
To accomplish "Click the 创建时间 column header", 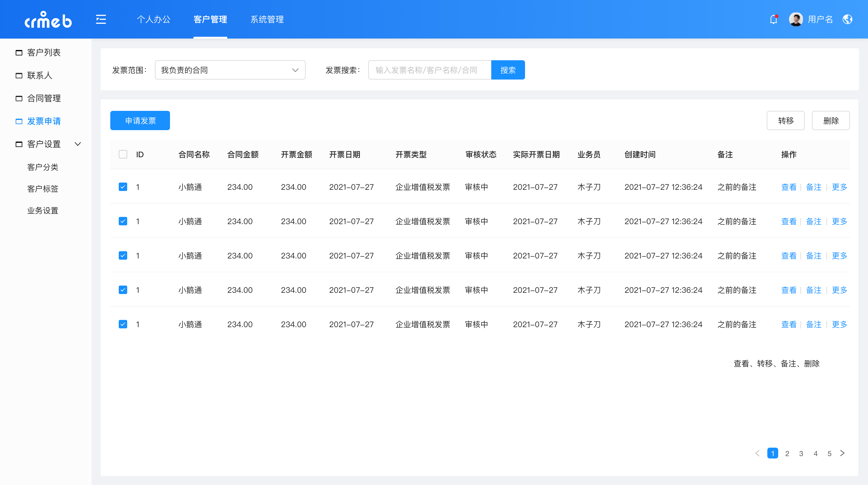I will (640, 155).
